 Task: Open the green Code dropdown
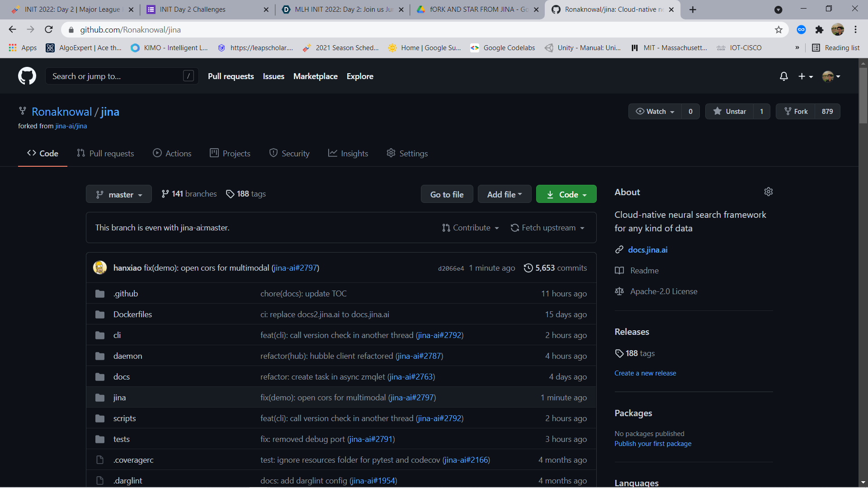coord(566,195)
